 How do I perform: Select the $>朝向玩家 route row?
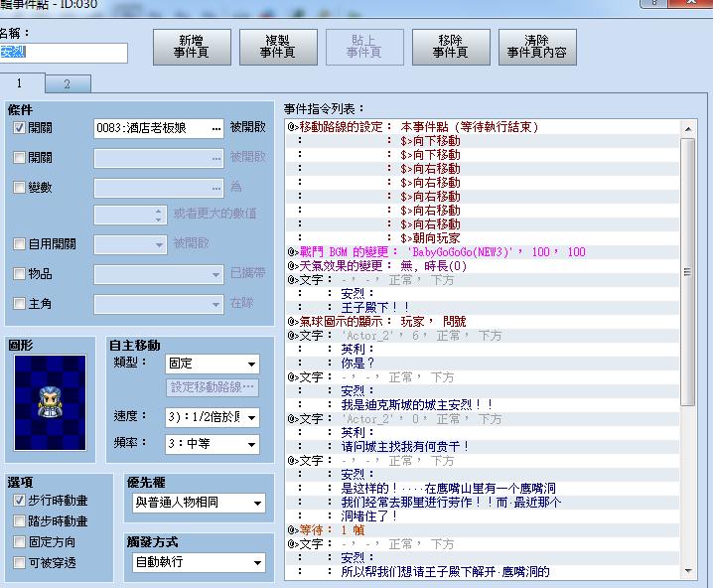pyautogui.click(x=483, y=238)
